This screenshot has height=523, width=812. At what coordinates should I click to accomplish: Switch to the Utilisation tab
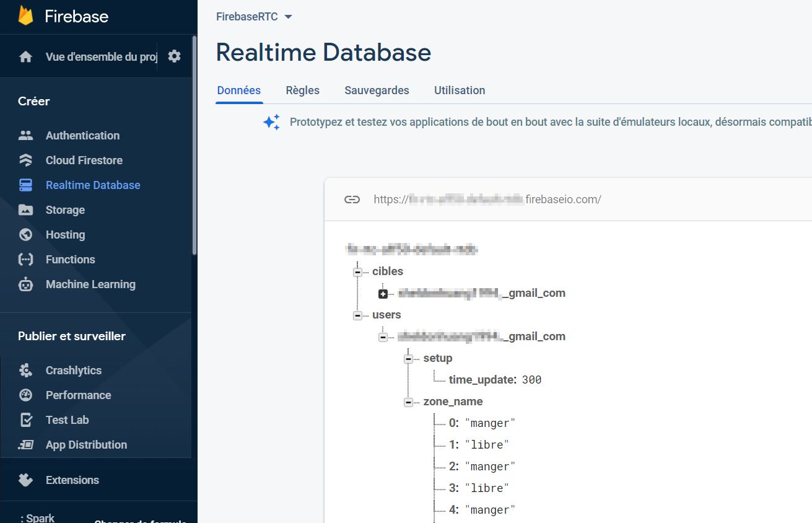click(x=460, y=90)
